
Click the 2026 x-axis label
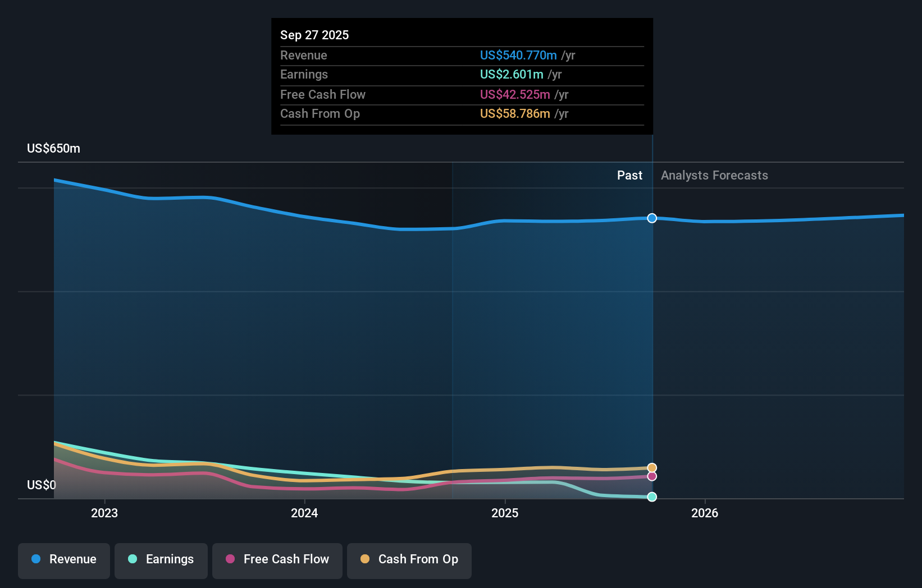[x=705, y=513]
